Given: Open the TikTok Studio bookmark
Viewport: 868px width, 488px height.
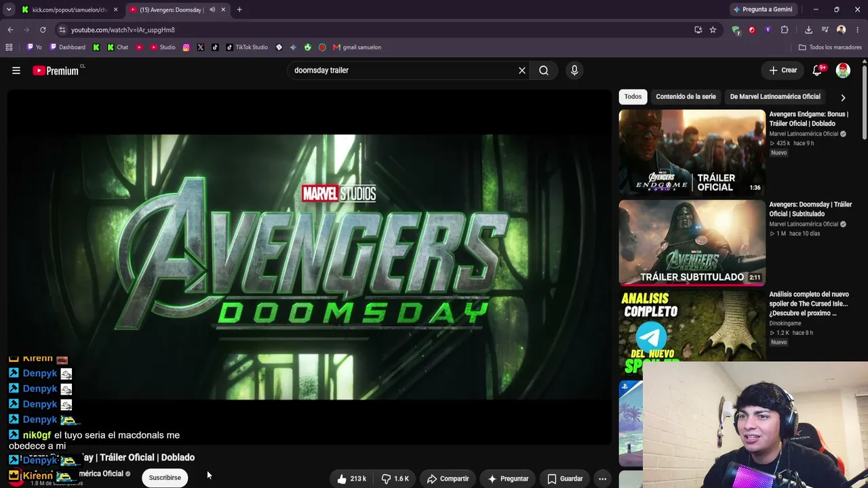Looking at the screenshot, I should click(247, 47).
